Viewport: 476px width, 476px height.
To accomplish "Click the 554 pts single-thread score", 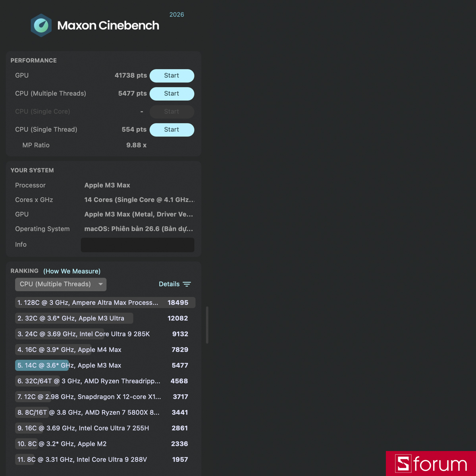I will 134,130.
